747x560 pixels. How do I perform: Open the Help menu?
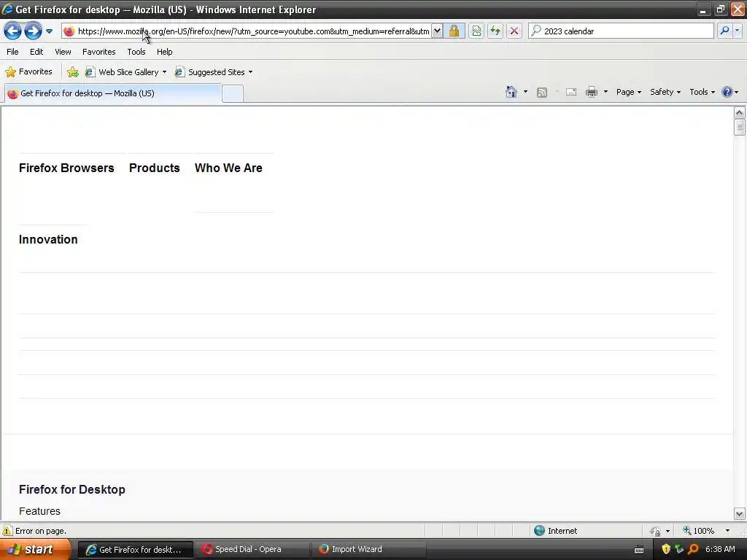coord(164,52)
